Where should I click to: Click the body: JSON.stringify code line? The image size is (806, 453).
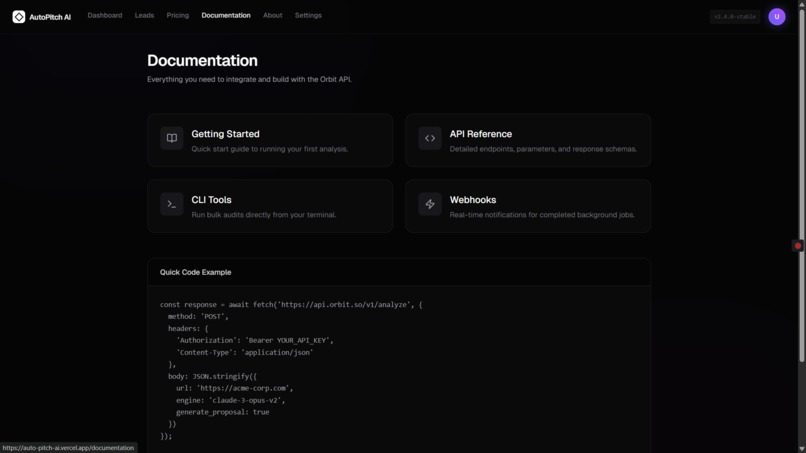click(x=212, y=376)
